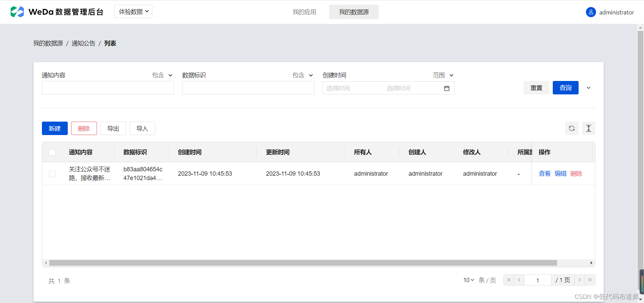Click the 重置 button

tap(536, 88)
